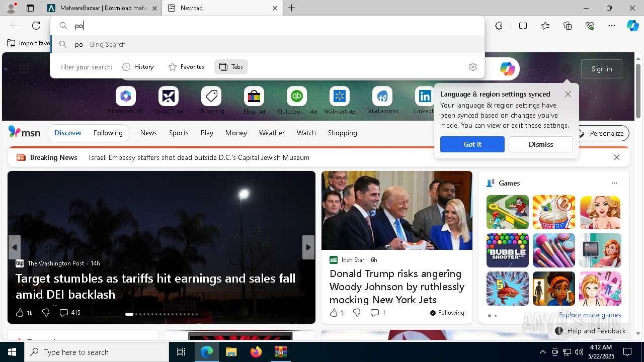644x362 pixels.
Task: Open the Money menu item
Action: 236,133
